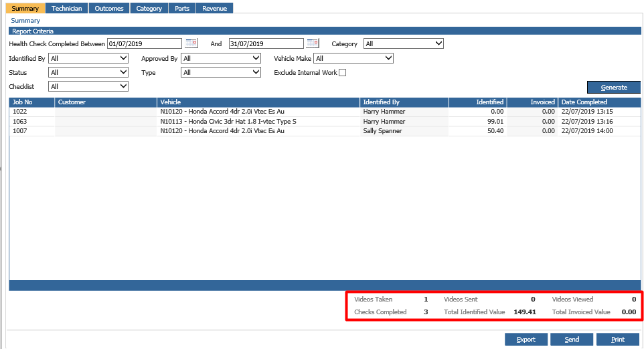
Task: Expand the Category dropdown
Action: [404, 43]
